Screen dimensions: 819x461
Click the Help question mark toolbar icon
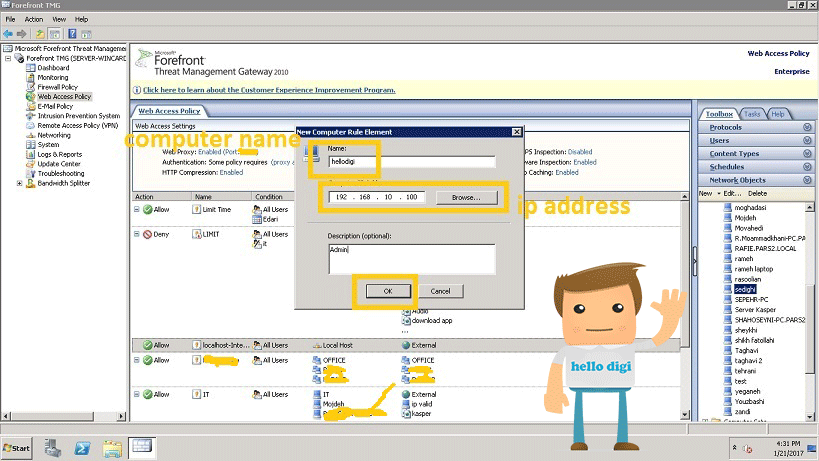72,34
